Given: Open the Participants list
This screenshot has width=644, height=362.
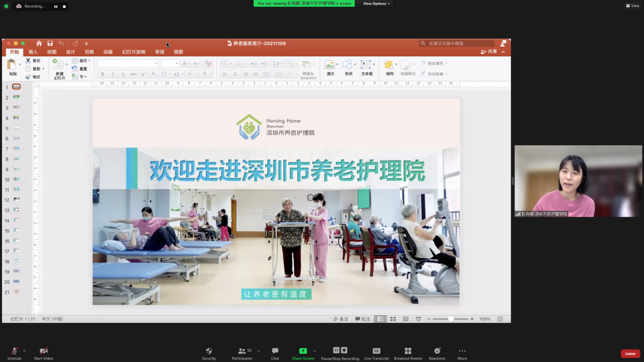Looking at the screenshot, I should pos(242,351).
